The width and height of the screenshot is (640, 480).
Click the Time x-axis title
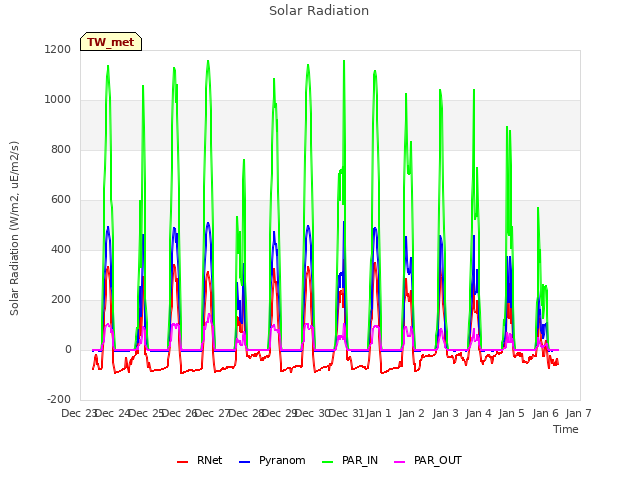[x=566, y=429]
